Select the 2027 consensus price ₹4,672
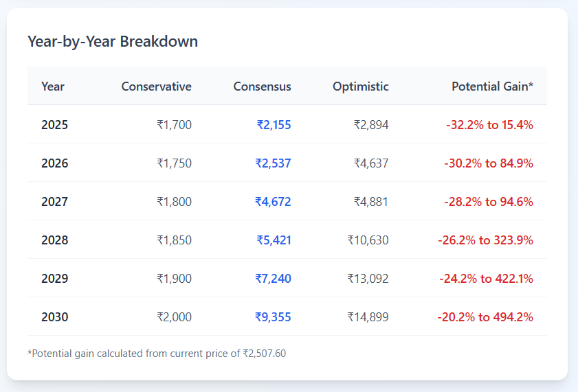The width and height of the screenshot is (578, 392). 273,202
